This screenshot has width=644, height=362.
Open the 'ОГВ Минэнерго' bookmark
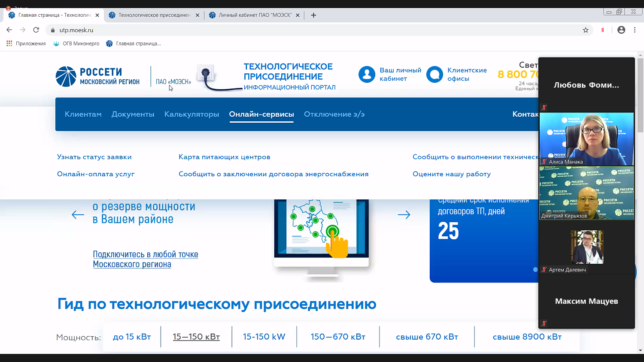[76, 43]
